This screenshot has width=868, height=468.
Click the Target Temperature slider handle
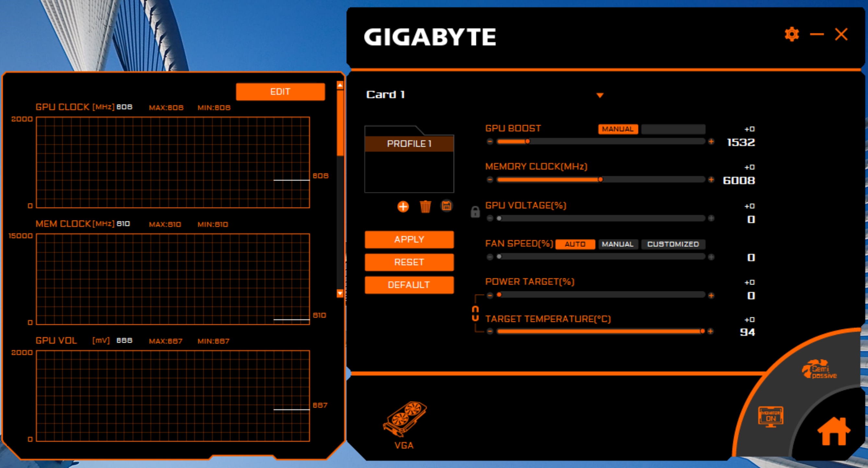click(x=702, y=331)
